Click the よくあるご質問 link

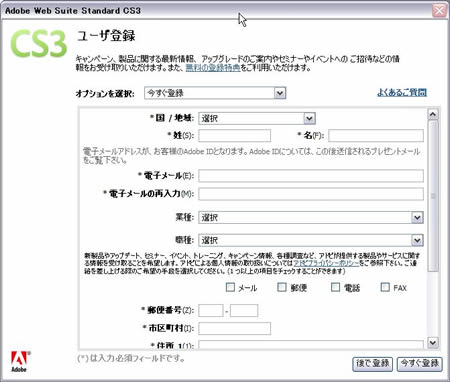pyautogui.click(x=402, y=92)
